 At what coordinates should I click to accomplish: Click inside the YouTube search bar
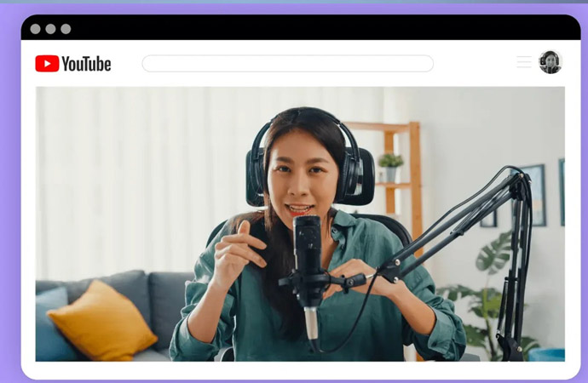pyautogui.click(x=287, y=64)
